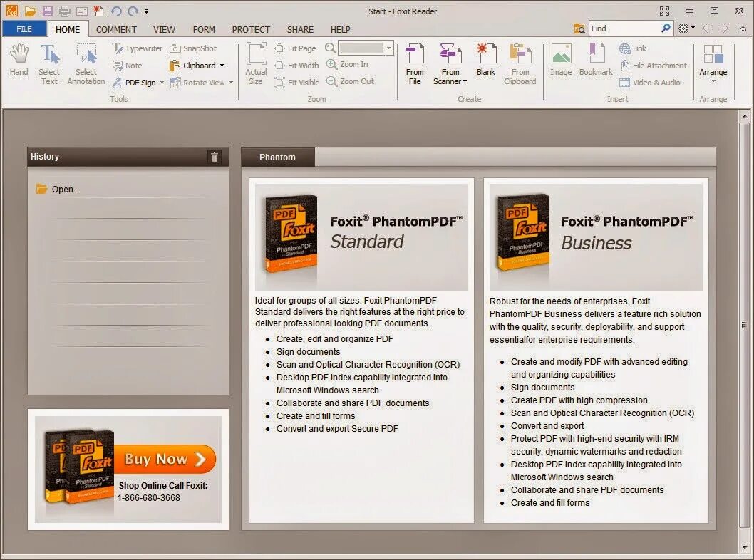Create PDF From Scanner
This screenshot has width=754, height=560.
click(450, 64)
